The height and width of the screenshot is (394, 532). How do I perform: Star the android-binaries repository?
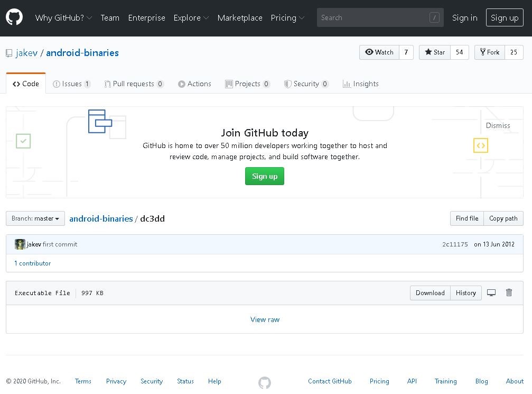(435, 52)
